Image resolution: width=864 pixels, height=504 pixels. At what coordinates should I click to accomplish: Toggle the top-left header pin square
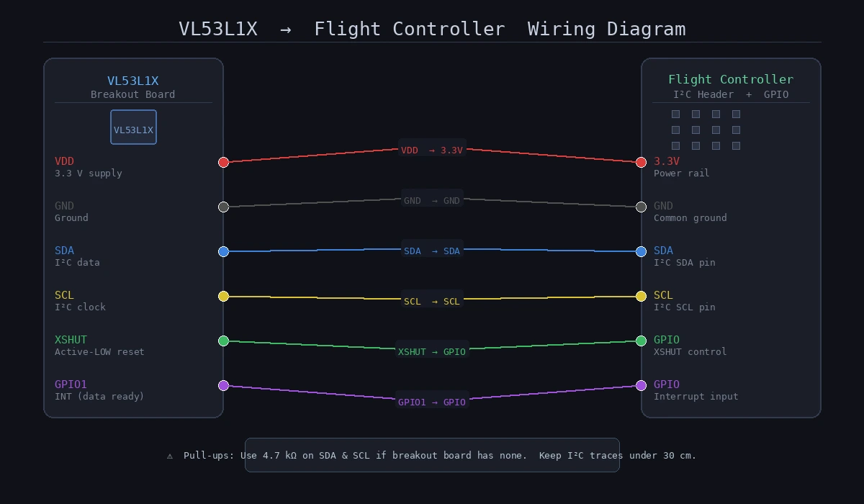(675, 113)
